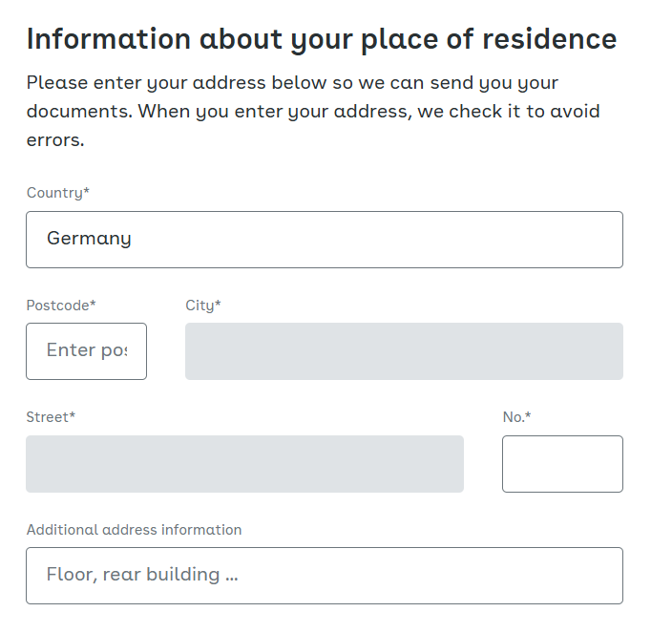The height and width of the screenshot is (633, 672).
Task: Click the word 'residence' in the heading
Action: pos(550,39)
